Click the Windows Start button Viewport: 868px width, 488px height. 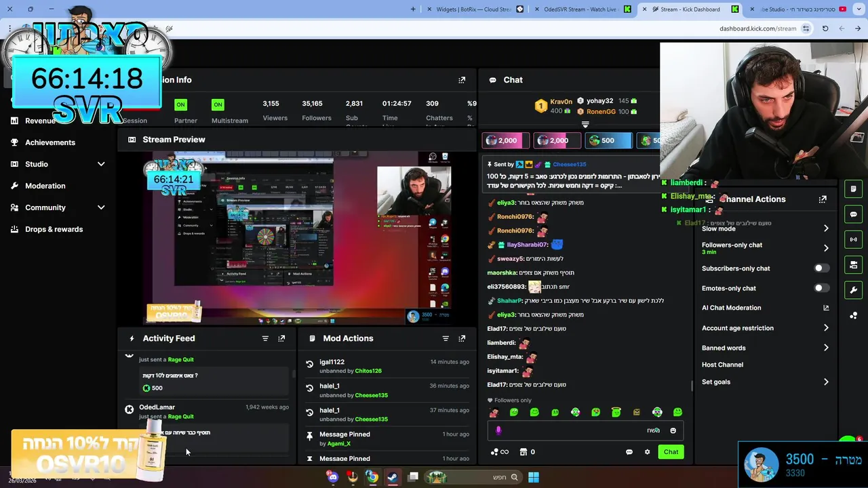point(534,477)
